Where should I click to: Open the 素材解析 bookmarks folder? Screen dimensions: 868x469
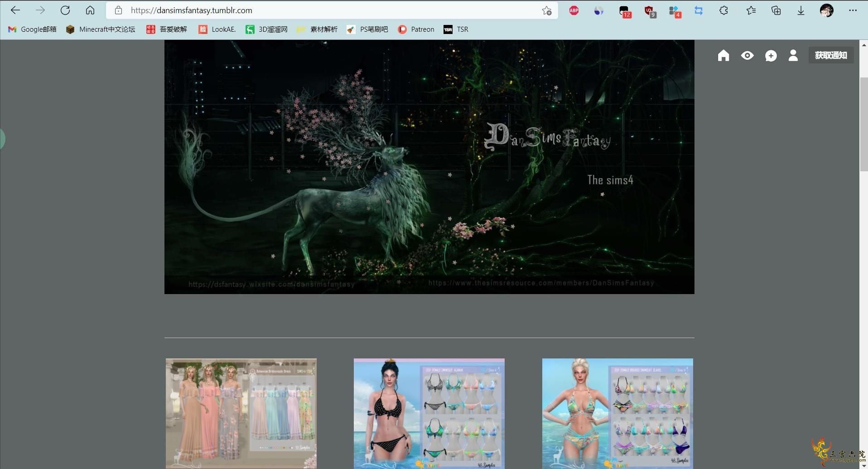pos(317,29)
